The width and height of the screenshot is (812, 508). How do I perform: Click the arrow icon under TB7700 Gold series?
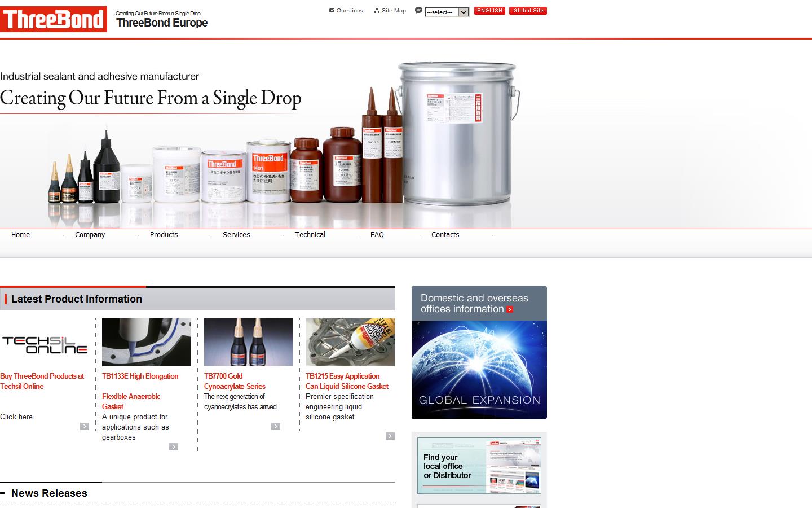(276, 426)
